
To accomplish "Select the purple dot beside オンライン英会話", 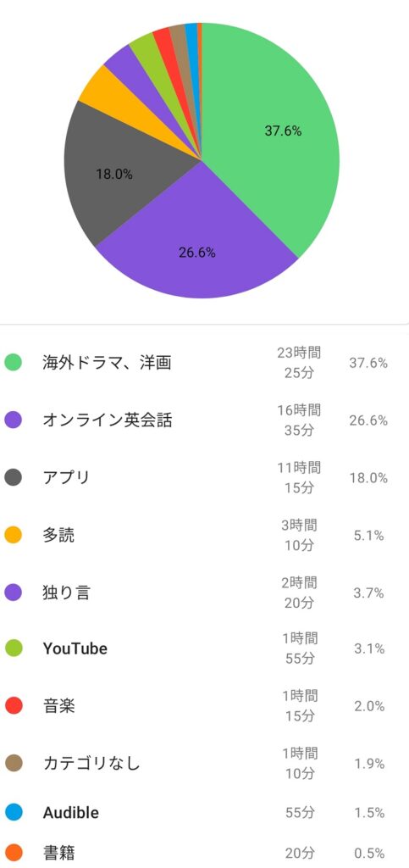I will click(x=14, y=420).
